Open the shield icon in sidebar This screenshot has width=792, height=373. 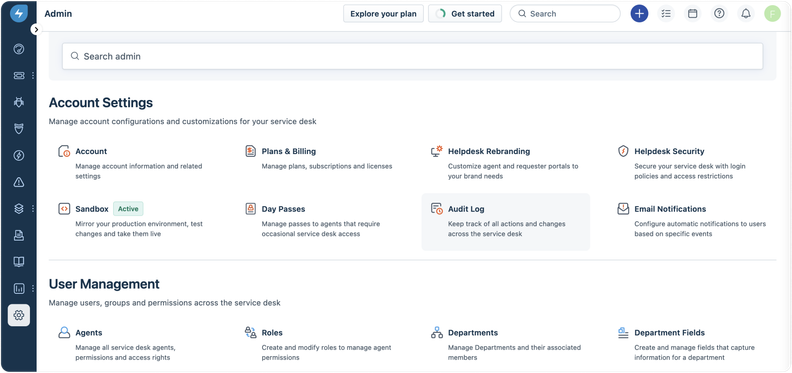(x=19, y=129)
